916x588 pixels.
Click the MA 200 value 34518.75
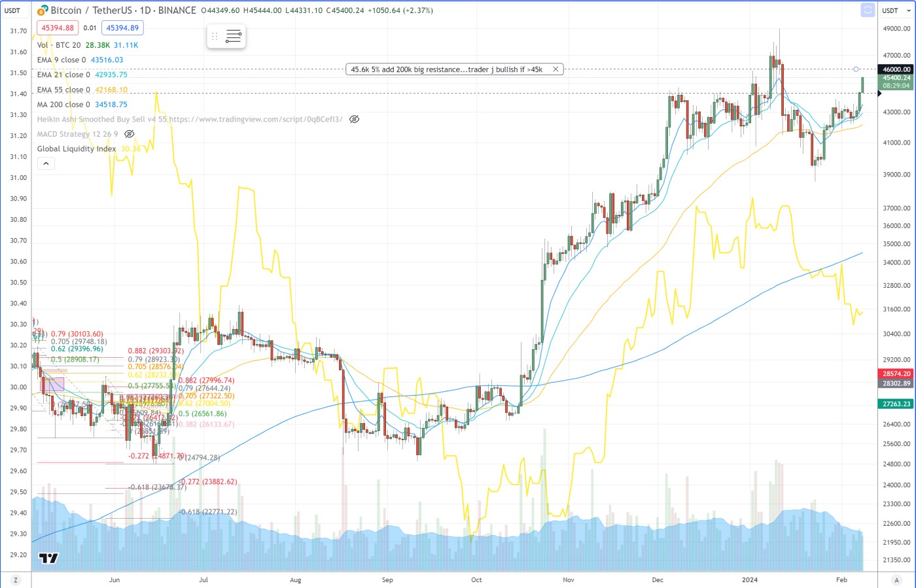click(111, 105)
